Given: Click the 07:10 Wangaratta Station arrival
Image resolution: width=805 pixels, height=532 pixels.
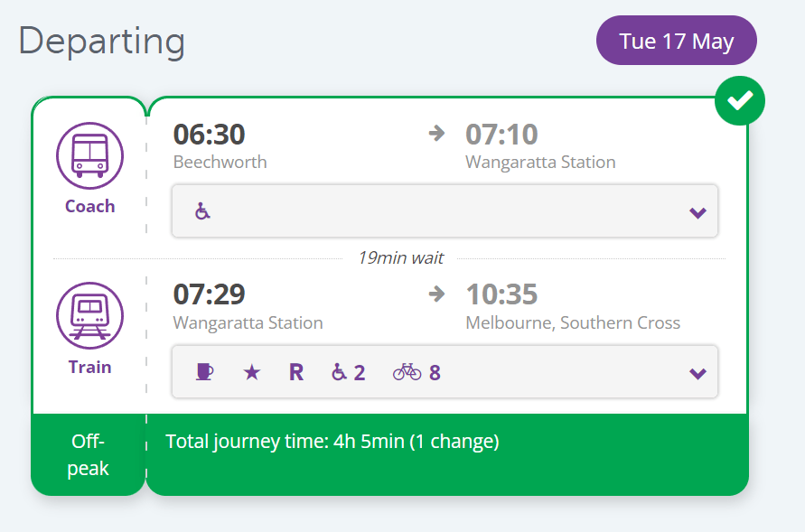Looking at the screenshot, I should click(501, 135).
